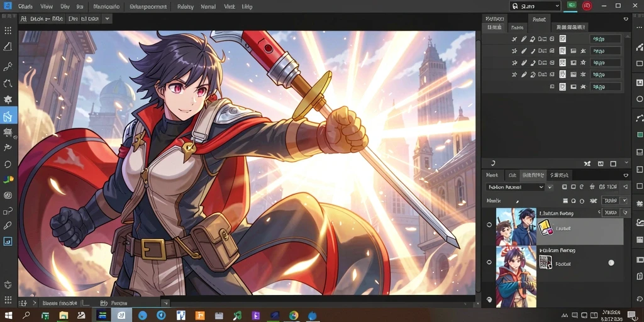Toggle visibility of the second layer
The height and width of the screenshot is (322, 644).
pos(489,262)
